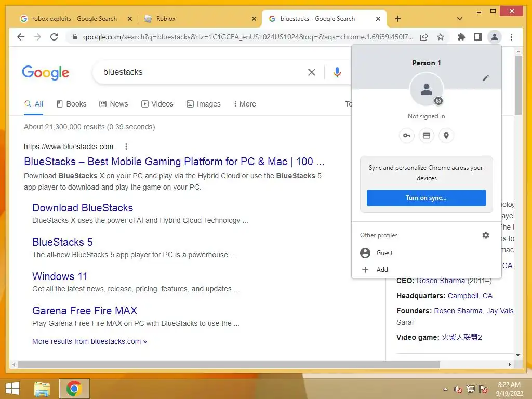532x399 pixels.
Task: Click the Turn on sync button
Action: coord(426,198)
